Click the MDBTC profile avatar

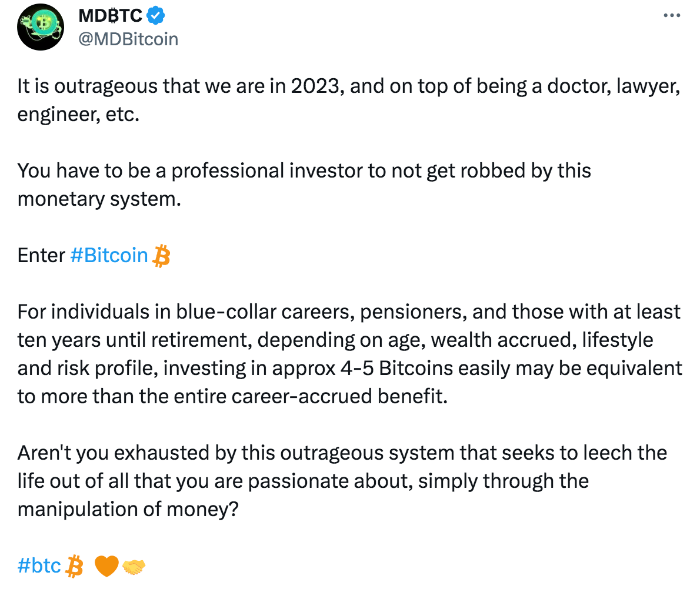point(40,26)
